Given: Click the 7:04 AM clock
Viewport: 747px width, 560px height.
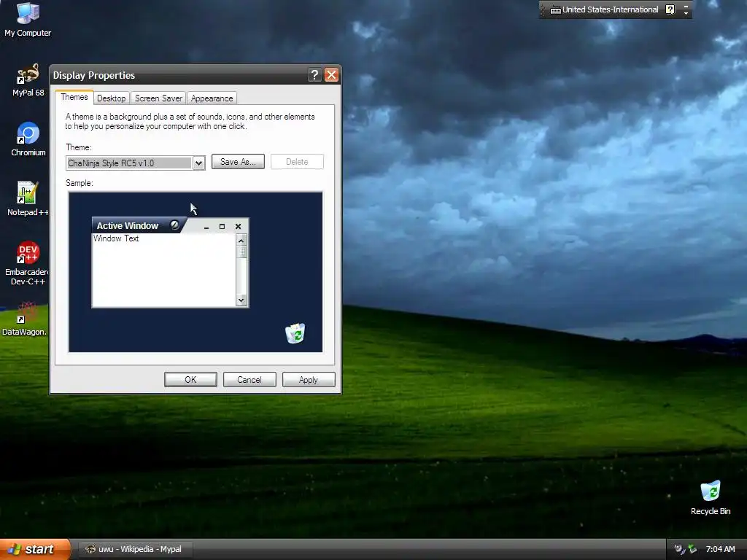Looking at the screenshot, I should (720, 549).
